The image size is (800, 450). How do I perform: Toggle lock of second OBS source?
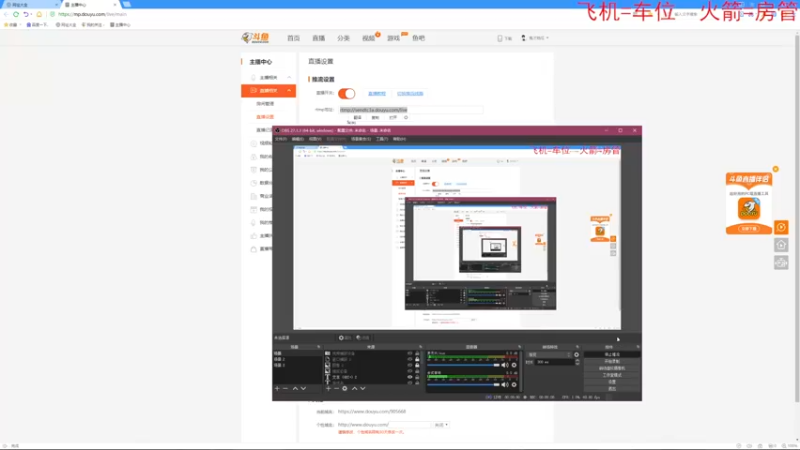point(417,359)
